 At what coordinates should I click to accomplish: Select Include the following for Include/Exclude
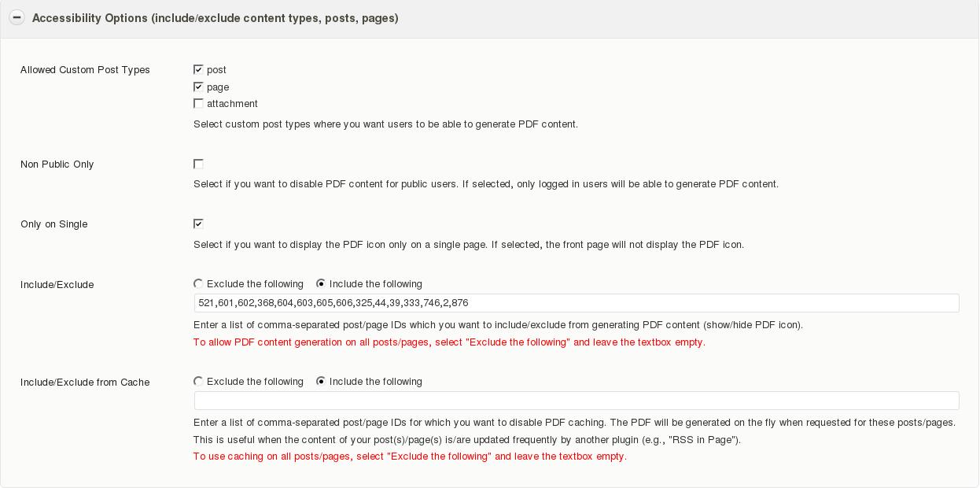[321, 283]
